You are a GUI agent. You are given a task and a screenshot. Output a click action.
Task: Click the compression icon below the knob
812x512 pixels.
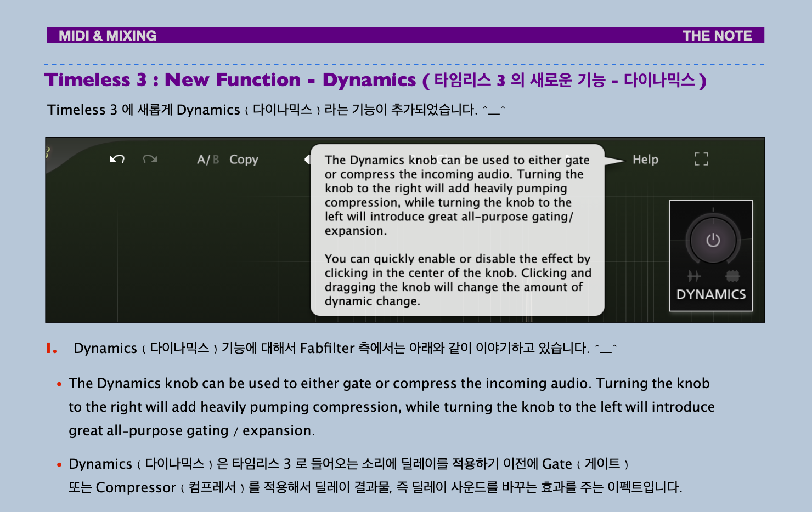732,276
